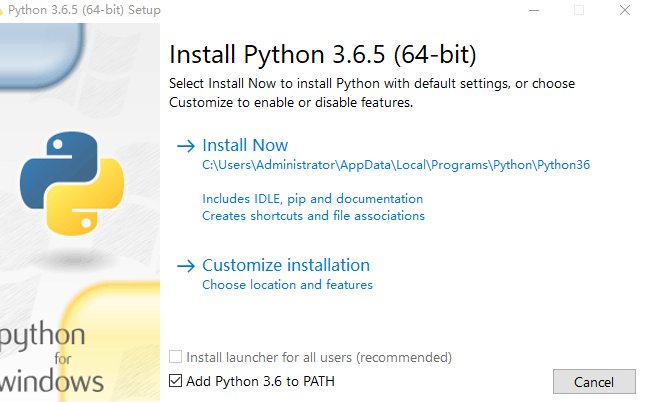Start installation with the Install Now link
This screenshot has width=648, height=402.
point(245,146)
